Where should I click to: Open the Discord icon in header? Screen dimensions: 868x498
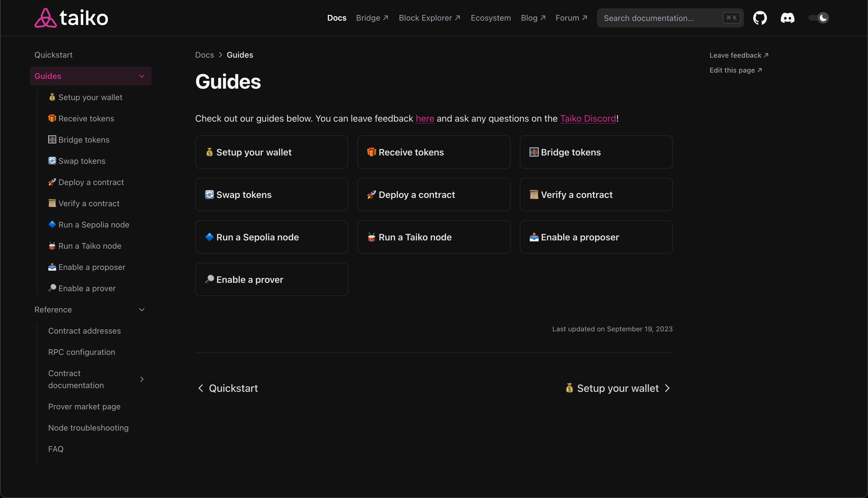point(787,18)
